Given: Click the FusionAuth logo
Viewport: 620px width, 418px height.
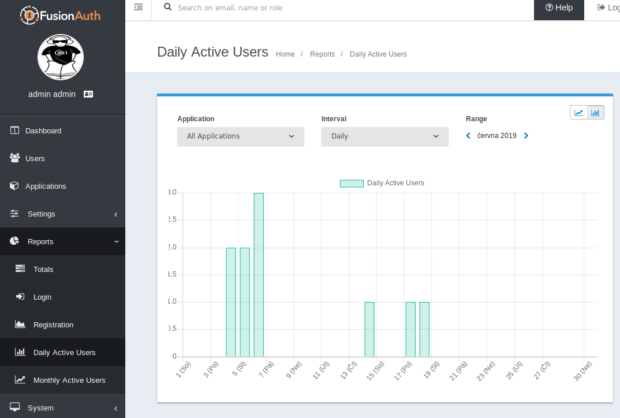Looking at the screenshot, I should coord(60,15).
